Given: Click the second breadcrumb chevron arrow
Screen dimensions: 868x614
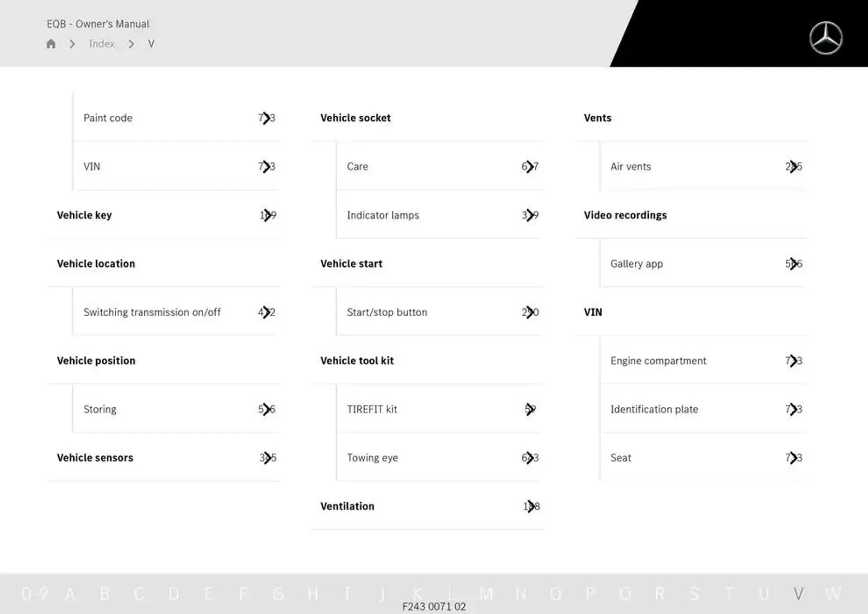Looking at the screenshot, I should coord(131,43).
